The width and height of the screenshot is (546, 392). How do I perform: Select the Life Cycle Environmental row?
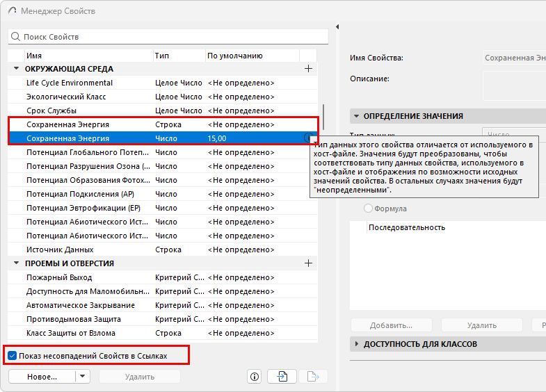[x=163, y=83]
